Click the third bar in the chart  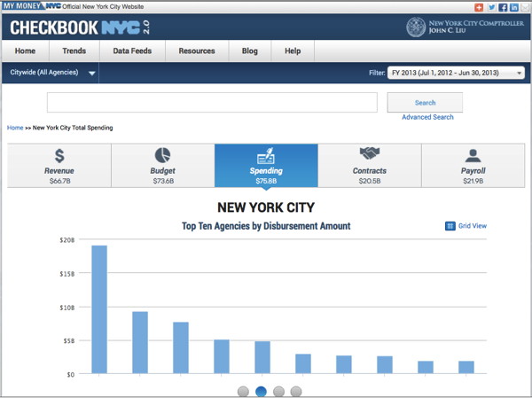click(181, 347)
